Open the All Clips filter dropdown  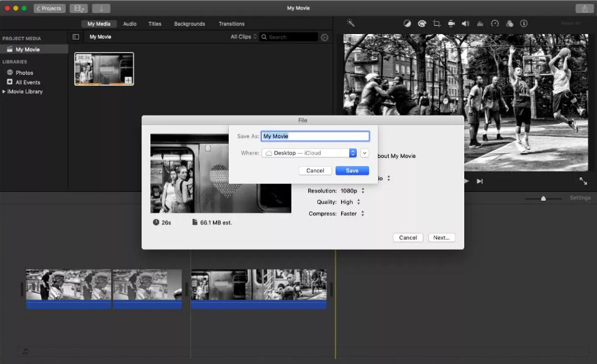click(243, 37)
